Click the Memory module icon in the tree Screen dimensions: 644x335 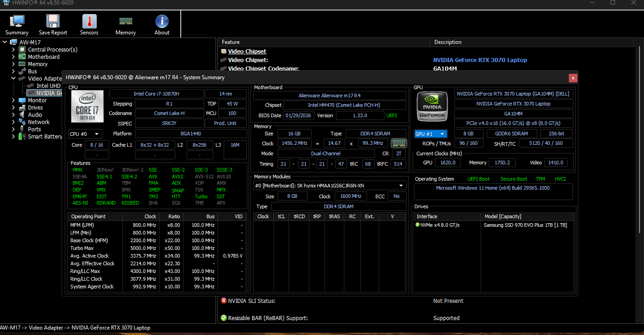[22, 64]
